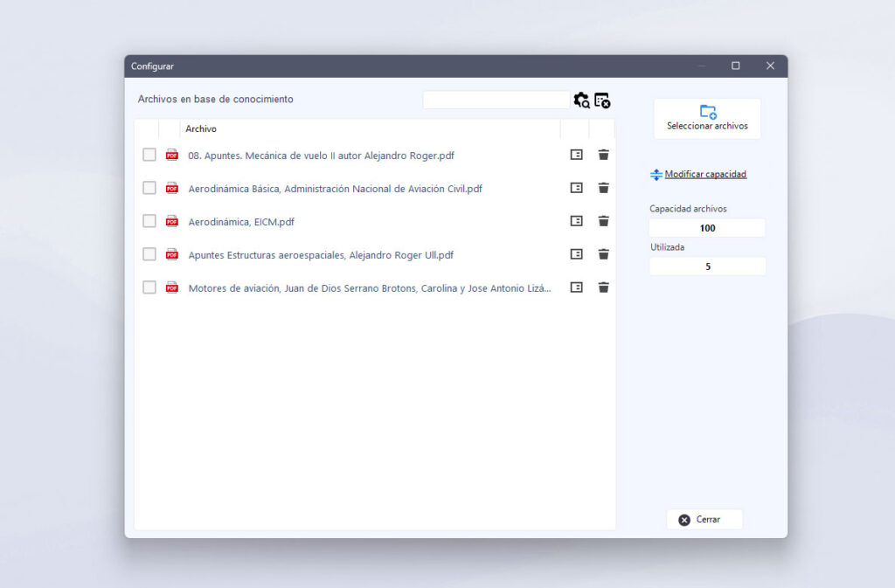Screen dimensions: 895x588
Task: Open details for Aerodinámica Básica file
Action: [x=576, y=188]
